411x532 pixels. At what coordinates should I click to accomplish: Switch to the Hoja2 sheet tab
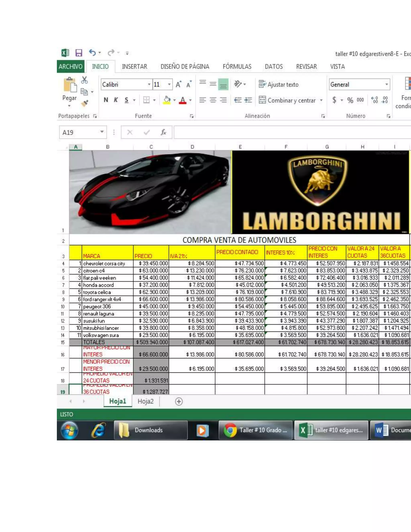(145, 401)
